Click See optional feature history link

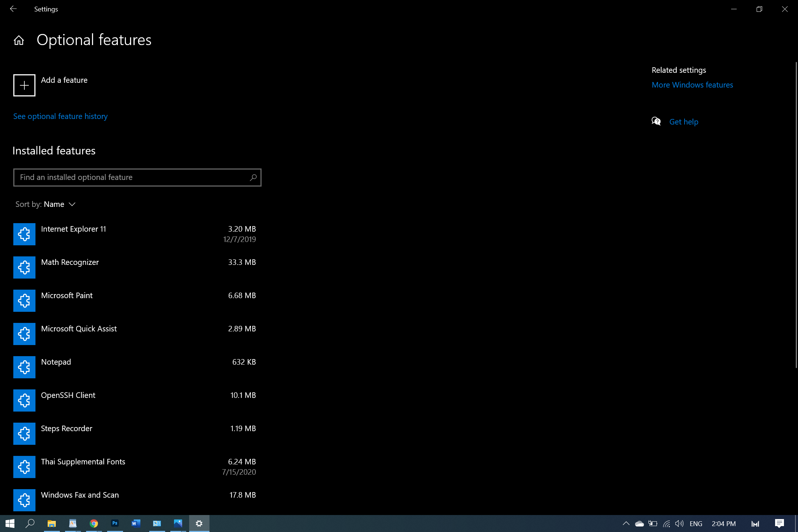(61, 116)
